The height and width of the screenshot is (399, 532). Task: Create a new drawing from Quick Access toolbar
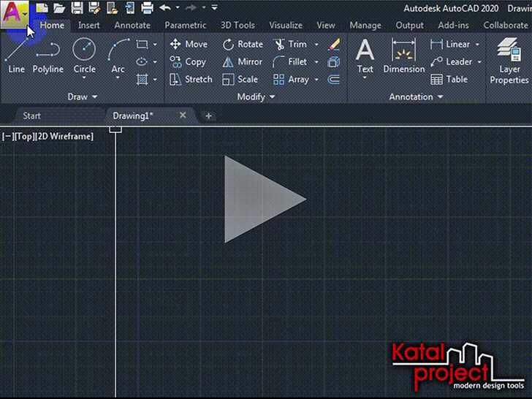pyautogui.click(x=42, y=8)
